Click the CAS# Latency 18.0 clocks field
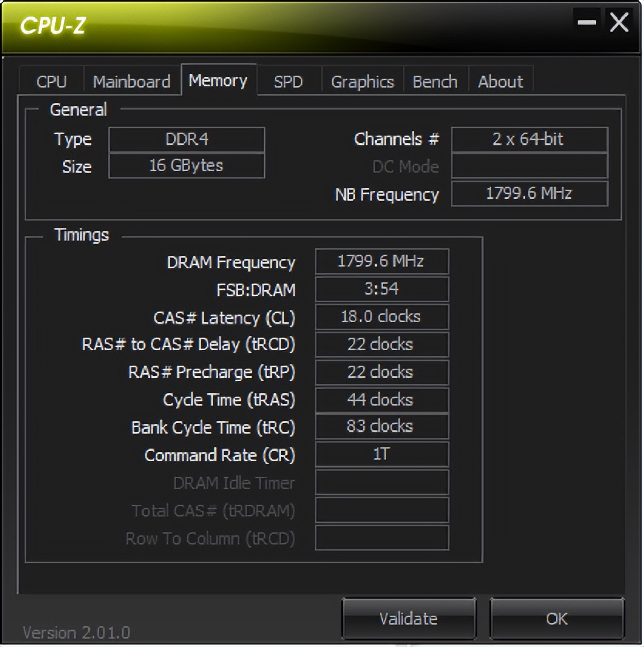The image size is (644, 647). 382,317
